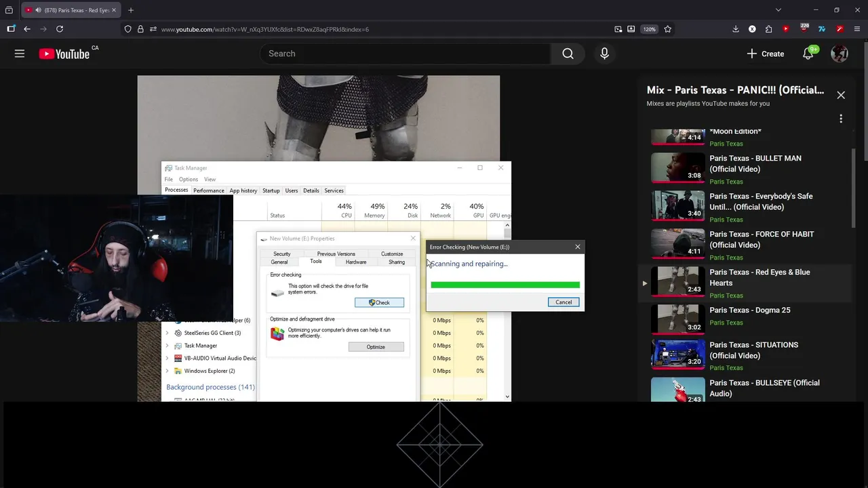Open the 7TV extension icon

point(822,29)
